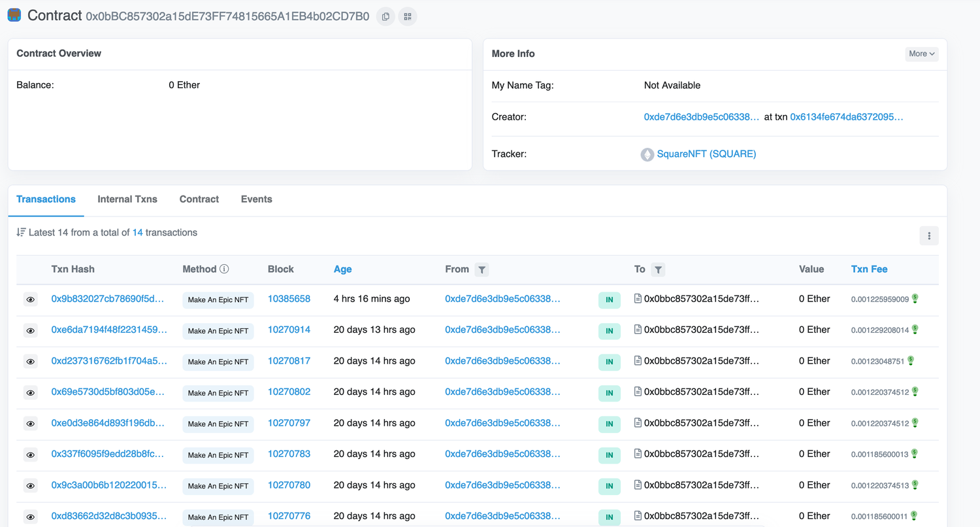This screenshot has height=527, width=980.
Task: Click gas lightbulb icon for fee 0.001185600011
Action: (x=915, y=515)
